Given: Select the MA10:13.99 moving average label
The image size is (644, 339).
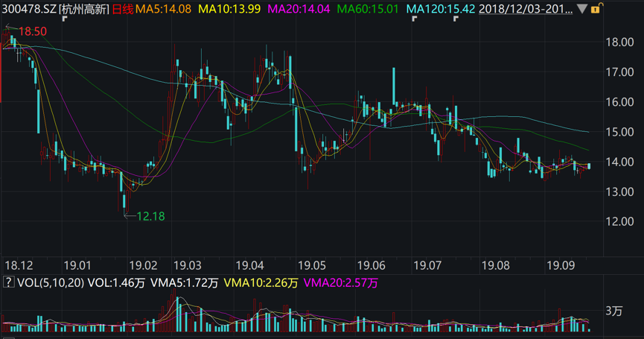Looking at the screenshot, I should click(x=230, y=9).
